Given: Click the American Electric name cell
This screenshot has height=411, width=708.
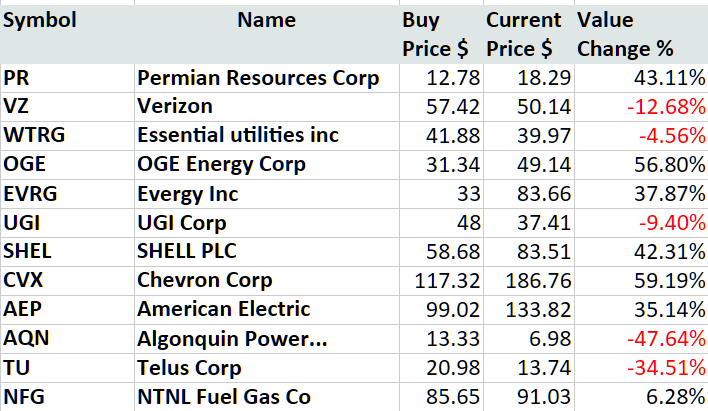Looking at the screenshot, I should click(x=224, y=309).
